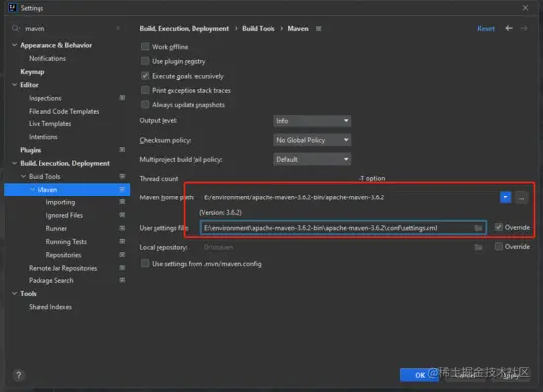543x392 pixels.
Task: Open Maven home path browse ellipsis button
Action: coord(521,197)
